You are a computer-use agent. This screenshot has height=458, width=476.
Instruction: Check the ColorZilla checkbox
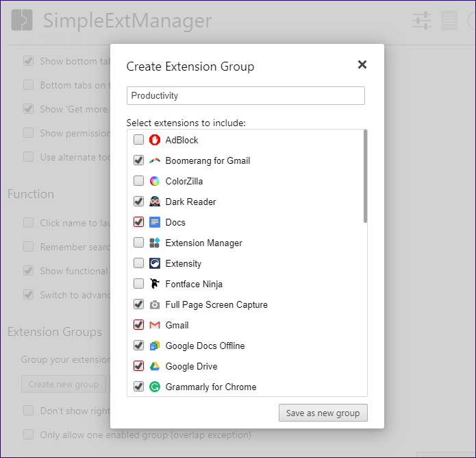(139, 181)
